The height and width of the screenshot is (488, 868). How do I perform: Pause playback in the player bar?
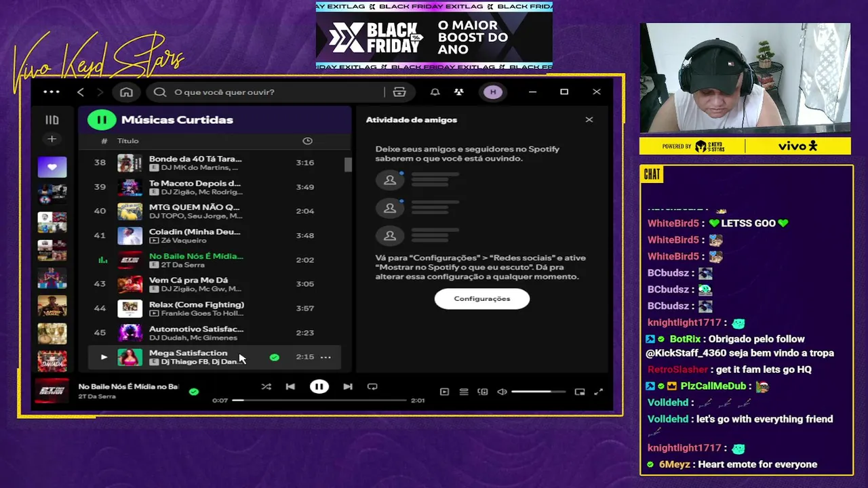[319, 386]
